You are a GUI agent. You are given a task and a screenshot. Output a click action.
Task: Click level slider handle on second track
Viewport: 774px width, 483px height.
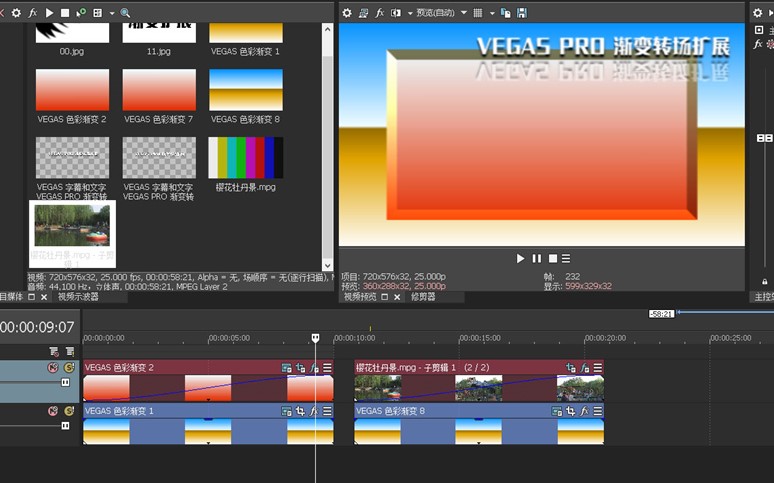65,426
